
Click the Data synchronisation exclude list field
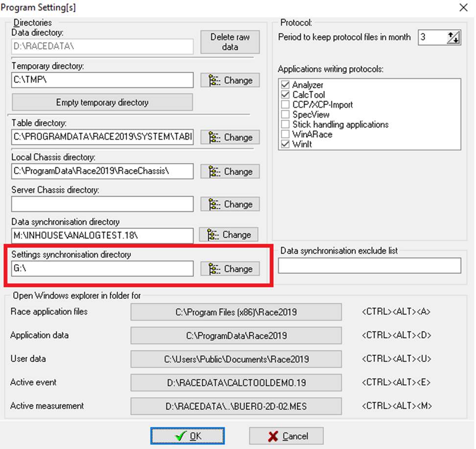369,266
